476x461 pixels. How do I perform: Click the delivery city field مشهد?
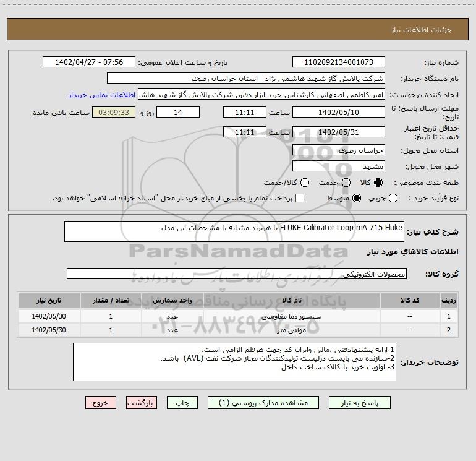click(339, 166)
